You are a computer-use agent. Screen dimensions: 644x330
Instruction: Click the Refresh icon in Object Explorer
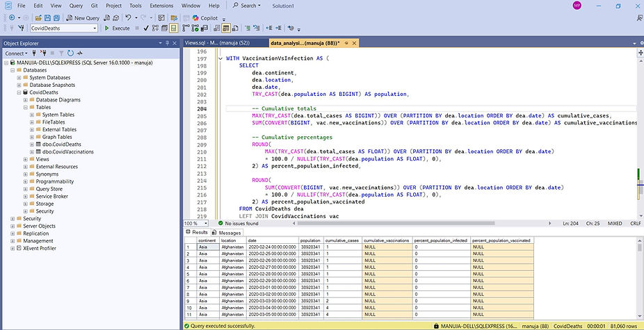(70, 53)
